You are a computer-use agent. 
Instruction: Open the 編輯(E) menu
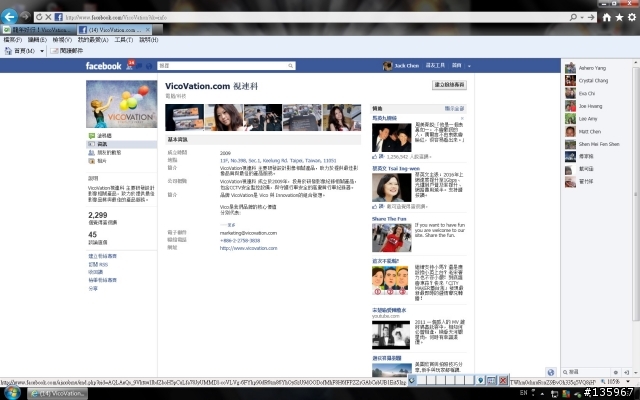coord(37,40)
